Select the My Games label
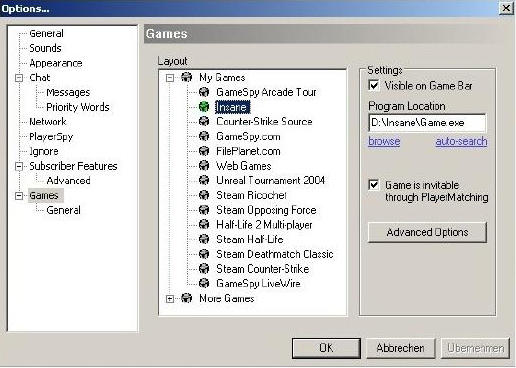The height and width of the screenshot is (368, 516). [222, 77]
